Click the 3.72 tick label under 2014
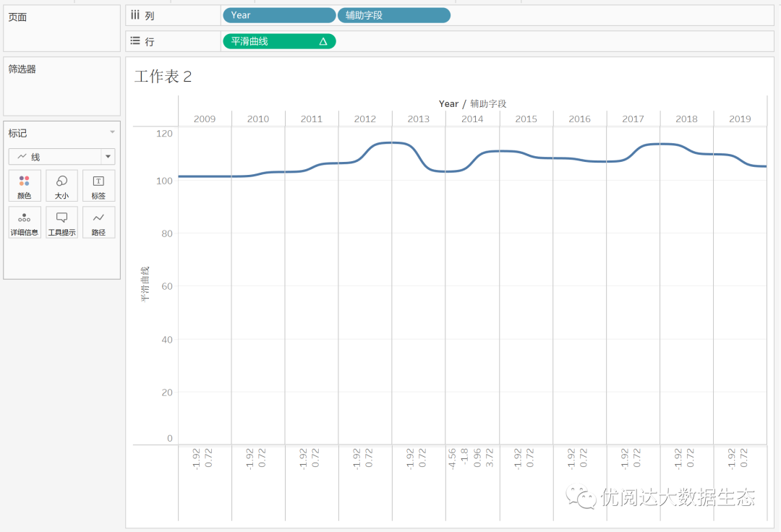This screenshot has height=532, width=781. point(490,458)
